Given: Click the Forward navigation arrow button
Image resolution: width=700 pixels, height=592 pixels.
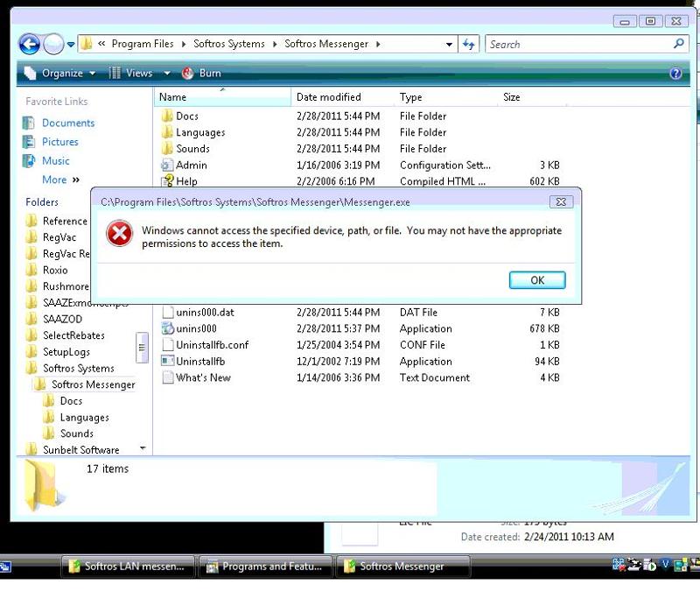Looking at the screenshot, I should (53, 45).
